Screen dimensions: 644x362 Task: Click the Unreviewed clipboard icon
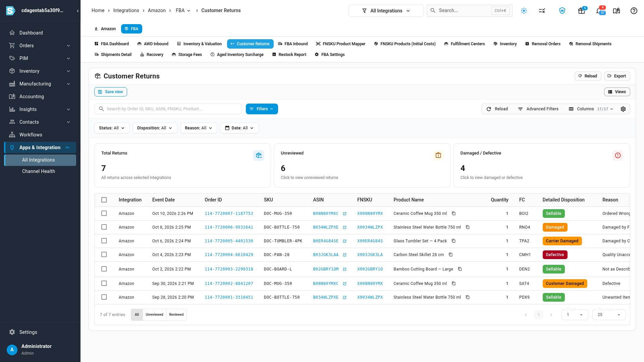438,156
